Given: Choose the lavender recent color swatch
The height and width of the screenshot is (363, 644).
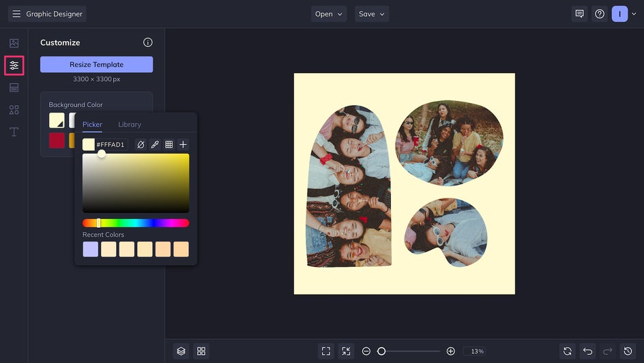Looking at the screenshot, I should pos(90,249).
